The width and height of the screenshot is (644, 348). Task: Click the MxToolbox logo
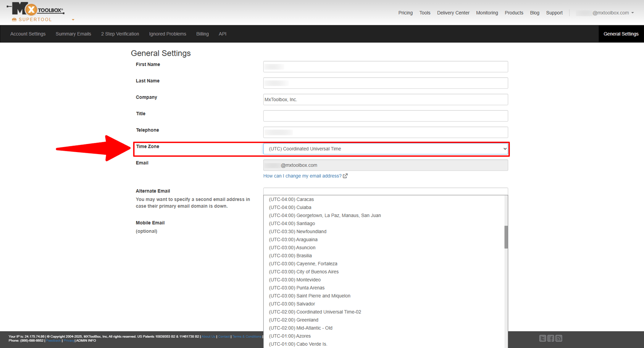(35, 9)
